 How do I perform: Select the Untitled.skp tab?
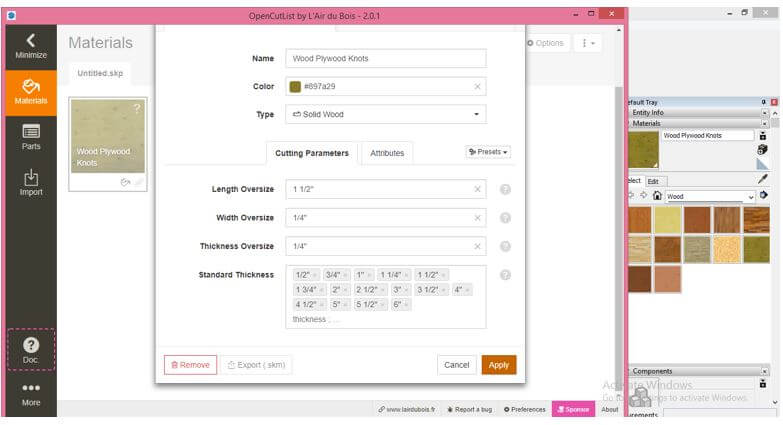point(100,73)
